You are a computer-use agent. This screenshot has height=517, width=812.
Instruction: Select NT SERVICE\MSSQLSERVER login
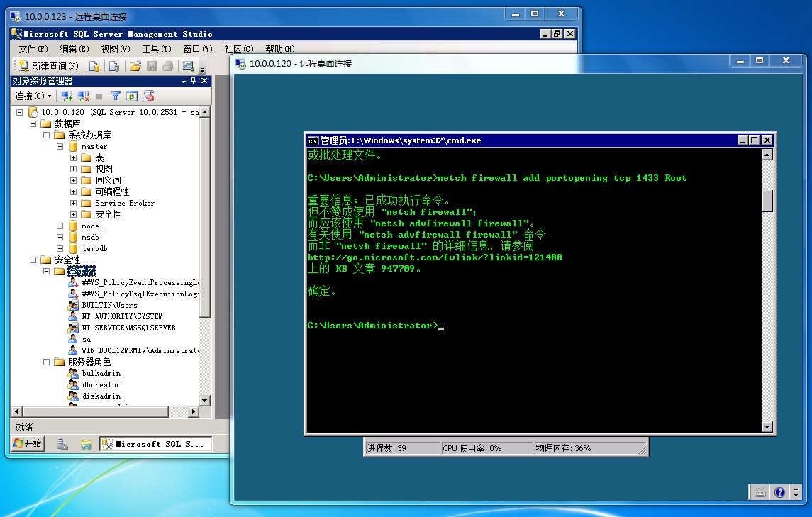pos(129,328)
